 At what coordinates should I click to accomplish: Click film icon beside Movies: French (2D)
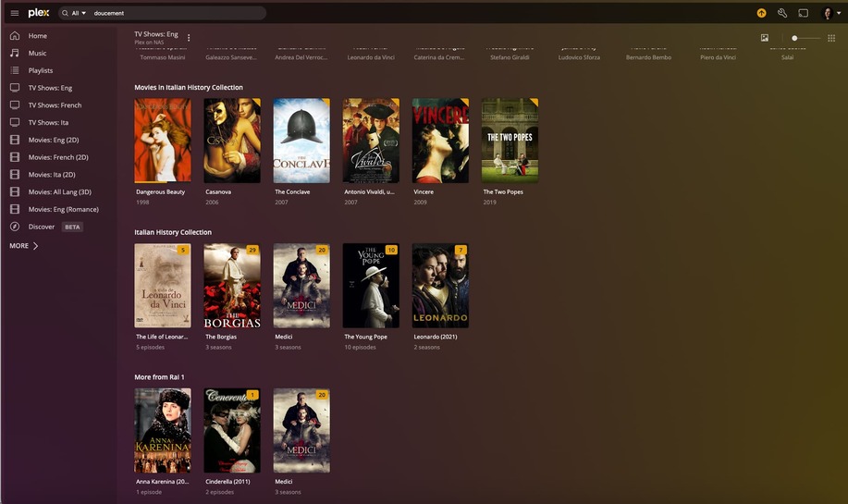coord(15,157)
